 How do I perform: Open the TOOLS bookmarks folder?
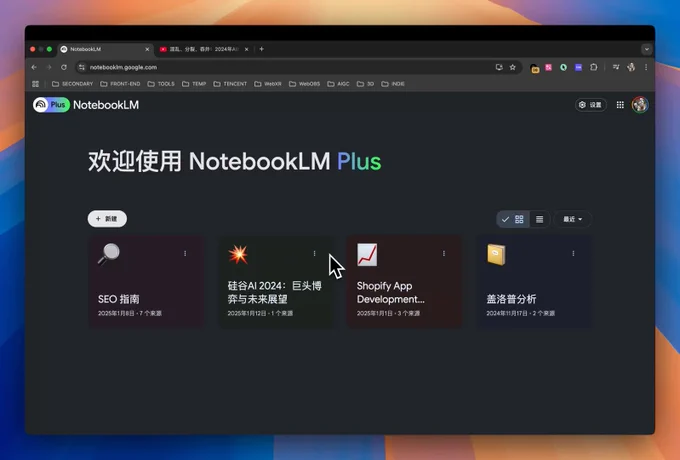click(161, 84)
